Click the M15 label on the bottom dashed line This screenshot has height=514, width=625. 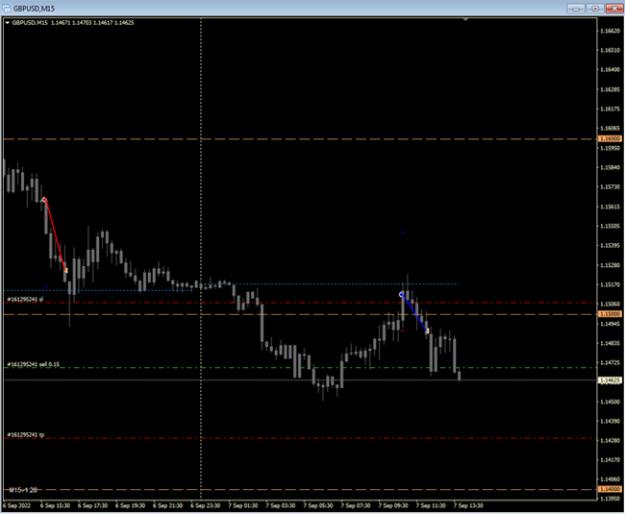tap(23, 490)
